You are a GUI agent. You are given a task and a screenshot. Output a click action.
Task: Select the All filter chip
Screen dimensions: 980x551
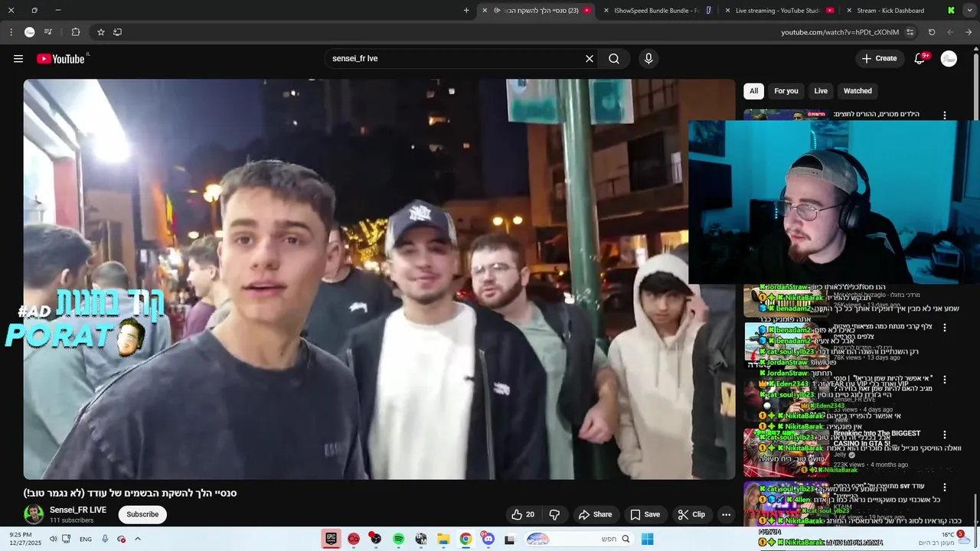pyautogui.click(x=753, y=91)
